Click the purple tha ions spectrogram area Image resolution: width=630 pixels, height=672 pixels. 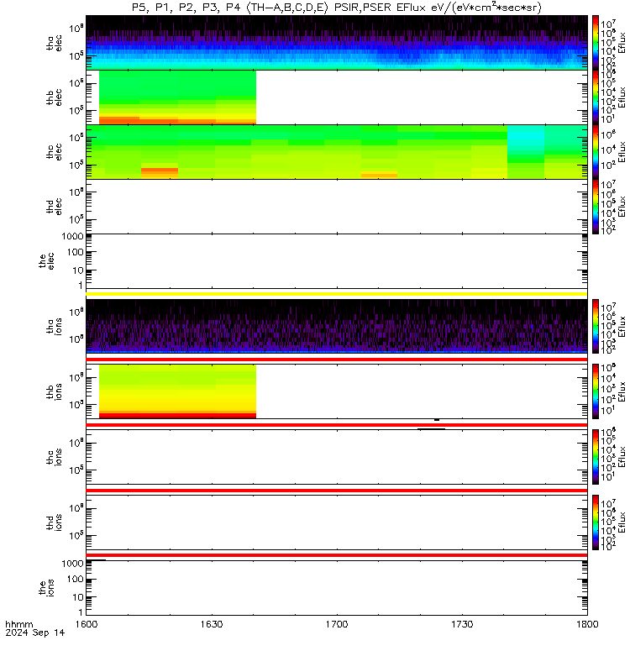pos(337,326)
